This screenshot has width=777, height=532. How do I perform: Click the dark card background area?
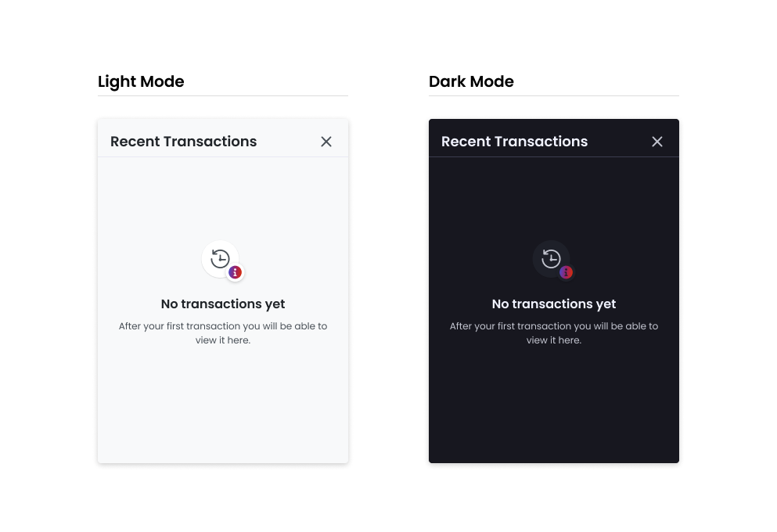click(553, 407)
